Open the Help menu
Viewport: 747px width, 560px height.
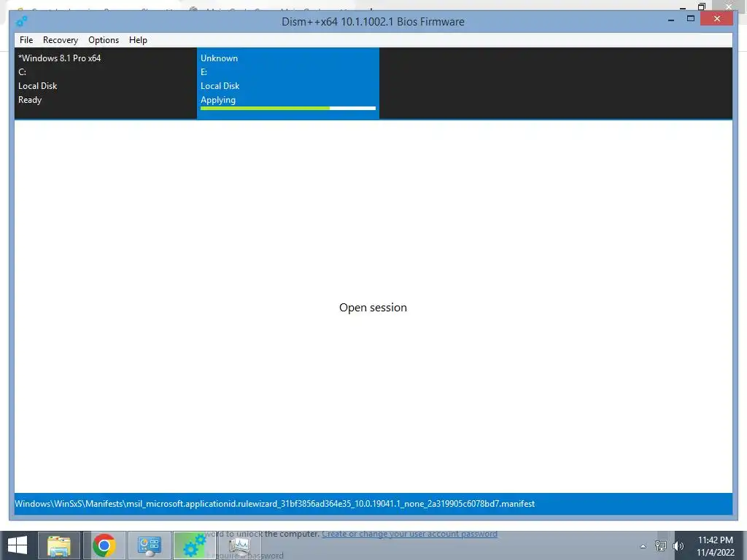tap(138, 40)
